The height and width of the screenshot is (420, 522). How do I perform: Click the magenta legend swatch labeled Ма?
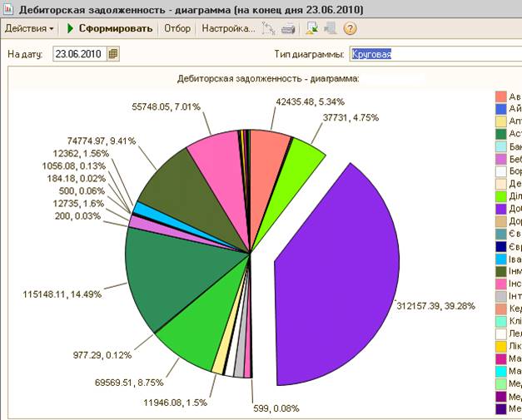pos(501,359)
